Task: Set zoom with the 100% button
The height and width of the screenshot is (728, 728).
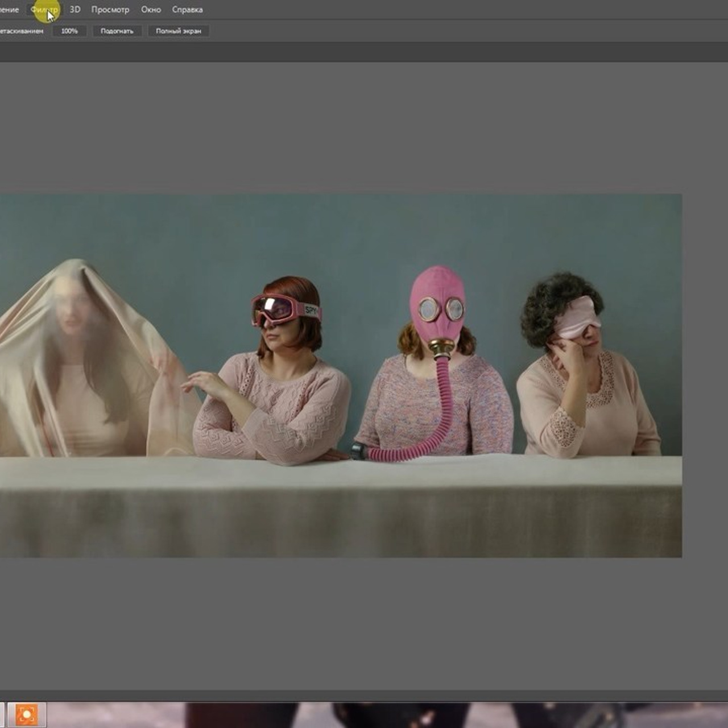Action: pyautogui.click(x=69, y=31)
